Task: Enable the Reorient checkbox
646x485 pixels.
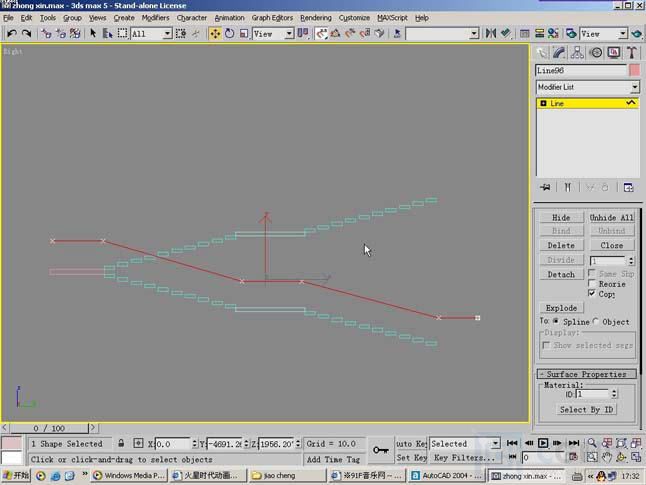Action: (x=592, y=284)
